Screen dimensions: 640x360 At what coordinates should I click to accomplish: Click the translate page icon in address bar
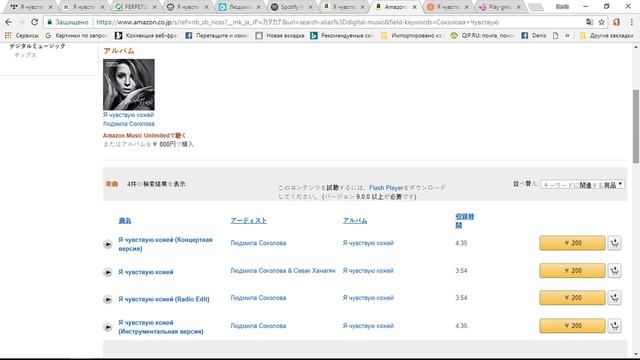click(x=589, y=22)
